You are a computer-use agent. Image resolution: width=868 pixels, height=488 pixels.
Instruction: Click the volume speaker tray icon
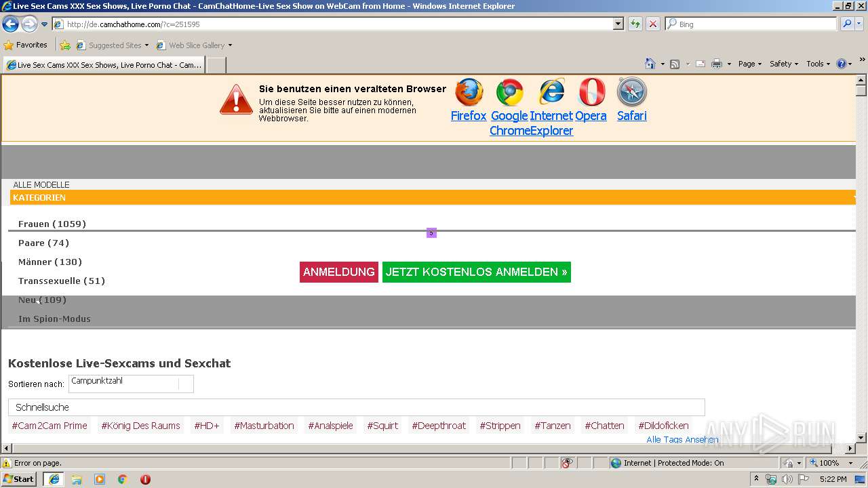tap(787, 479)
